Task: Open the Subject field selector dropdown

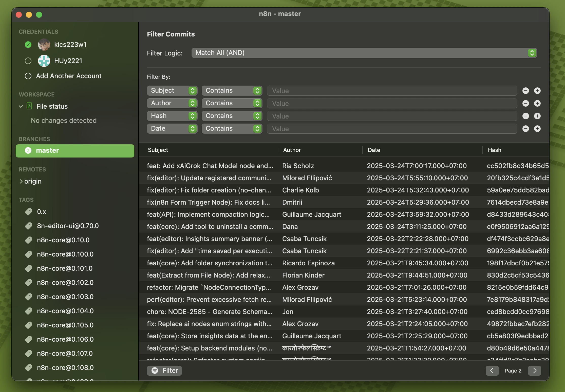Action: point(172,91)
